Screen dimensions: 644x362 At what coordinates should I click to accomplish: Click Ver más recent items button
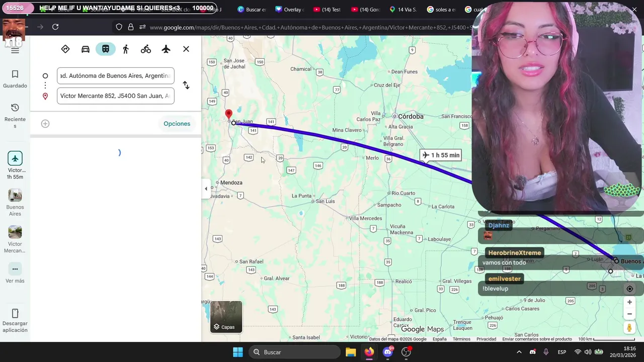click(15, 274)
